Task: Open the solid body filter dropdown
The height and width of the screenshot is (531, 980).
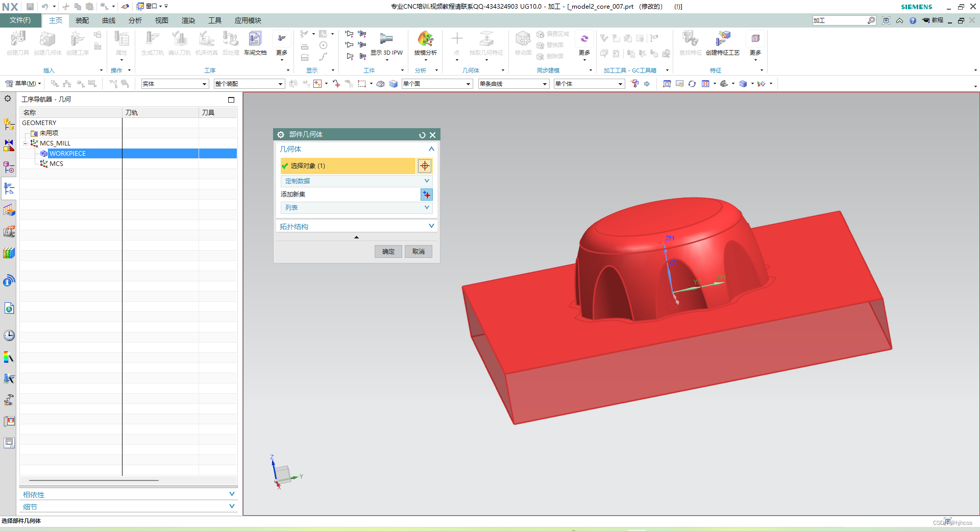Action: 175,84
